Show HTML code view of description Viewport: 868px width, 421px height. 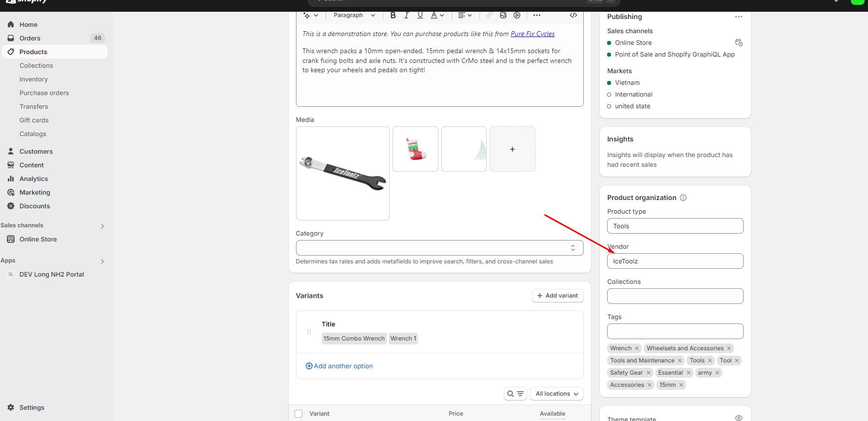click(x=573, y=15)
